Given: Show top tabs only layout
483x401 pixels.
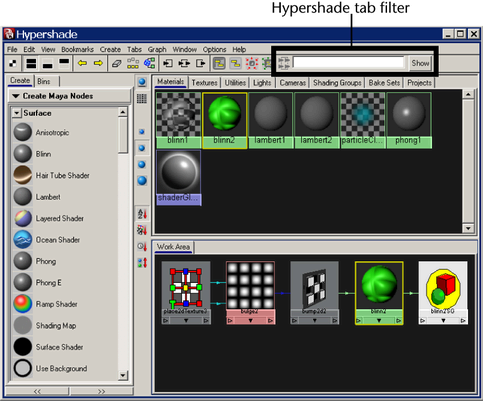Looking at the screenshot, I should (x=64, y=63).
